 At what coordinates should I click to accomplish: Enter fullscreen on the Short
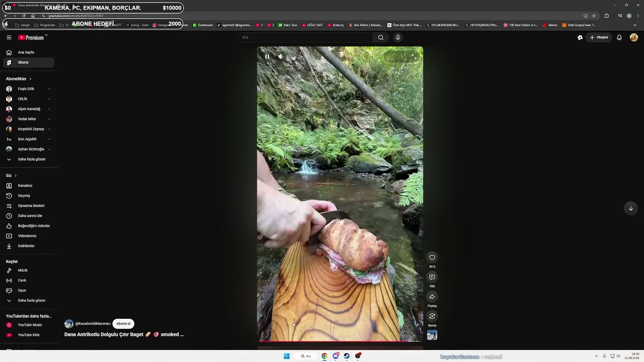click(414, 57)
